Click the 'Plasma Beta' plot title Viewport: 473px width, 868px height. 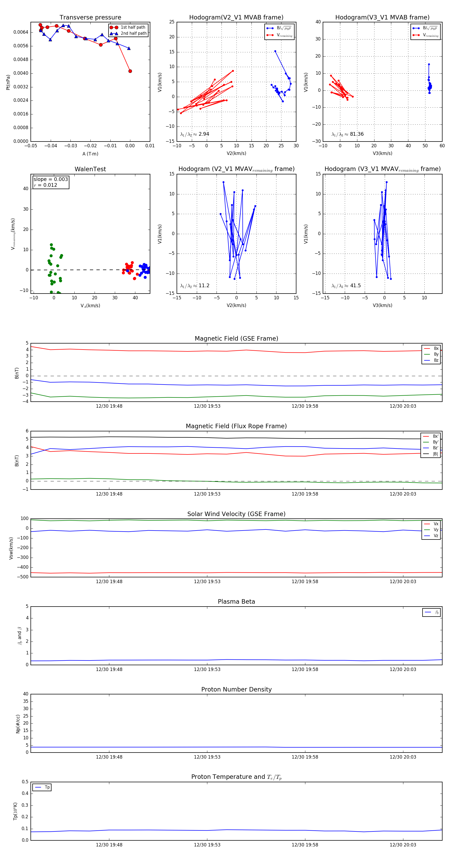coord(236,602)
